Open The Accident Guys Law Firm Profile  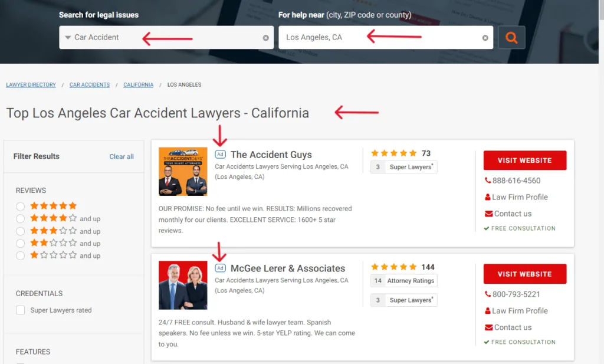click(520, 197)
